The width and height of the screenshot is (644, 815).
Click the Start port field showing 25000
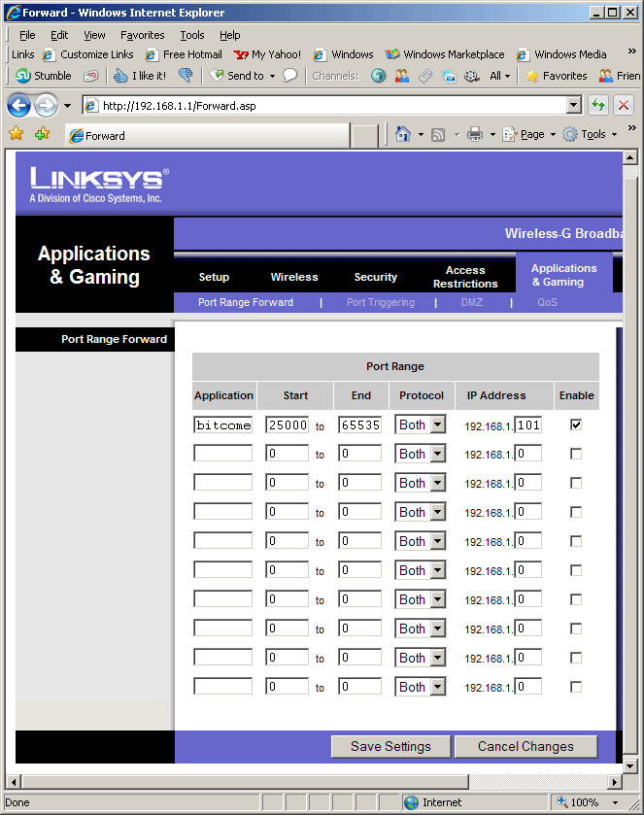coord(287,424)
